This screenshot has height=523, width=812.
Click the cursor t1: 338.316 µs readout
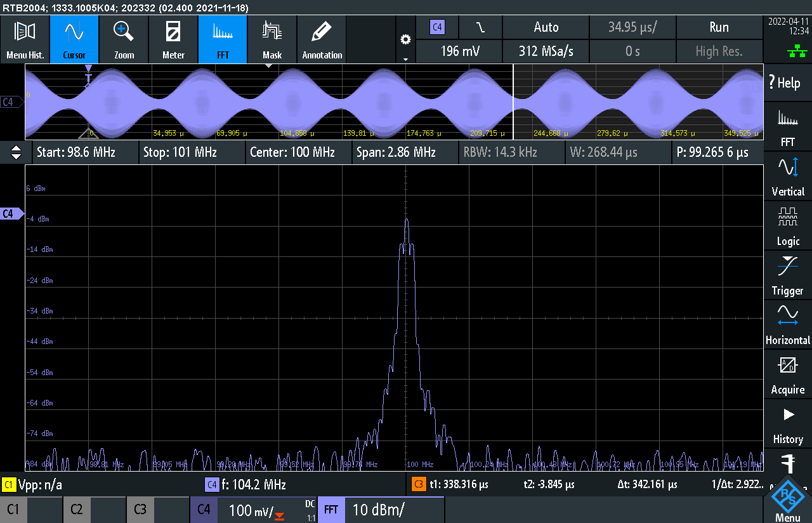pos(459,485)
